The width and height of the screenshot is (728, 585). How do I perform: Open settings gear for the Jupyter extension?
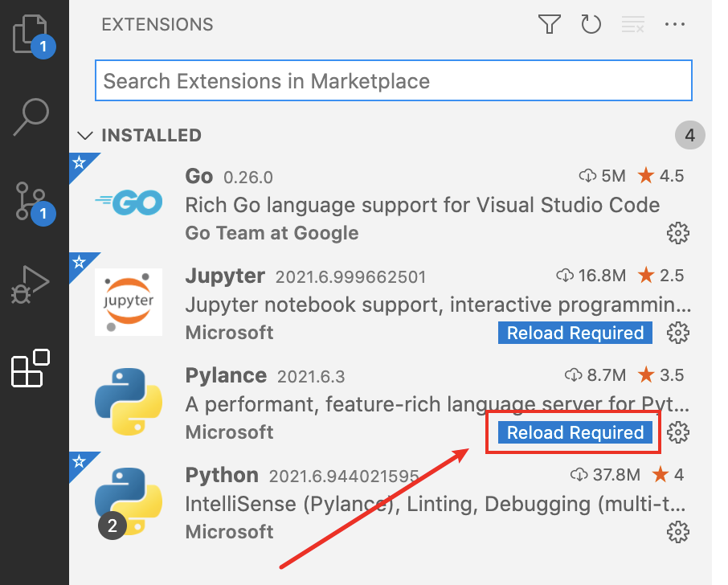click(677, 333)
